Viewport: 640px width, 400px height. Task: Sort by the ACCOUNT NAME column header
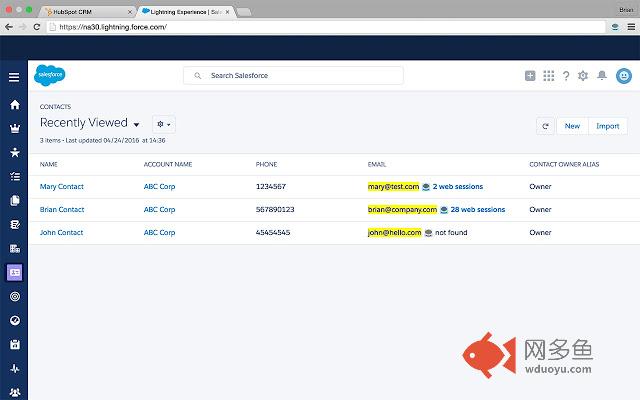tap(168, 164)
